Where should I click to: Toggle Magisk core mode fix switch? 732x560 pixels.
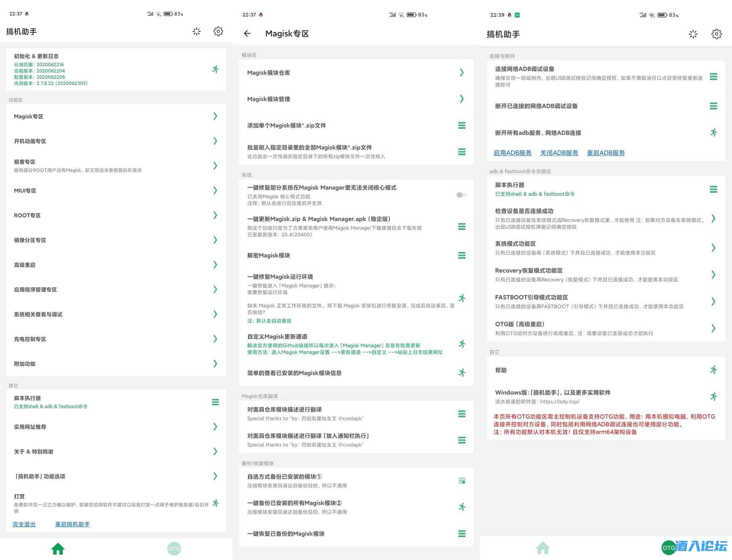(x=462, y=195)
